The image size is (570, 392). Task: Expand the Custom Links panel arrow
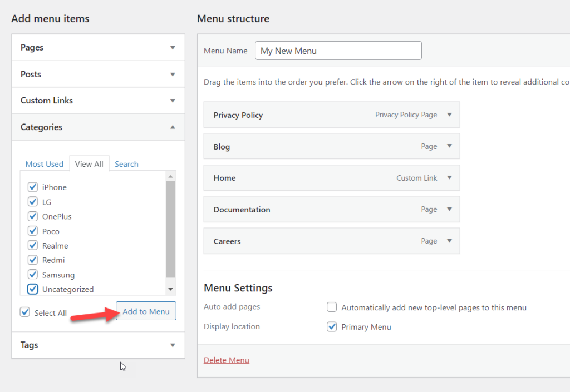173,101
